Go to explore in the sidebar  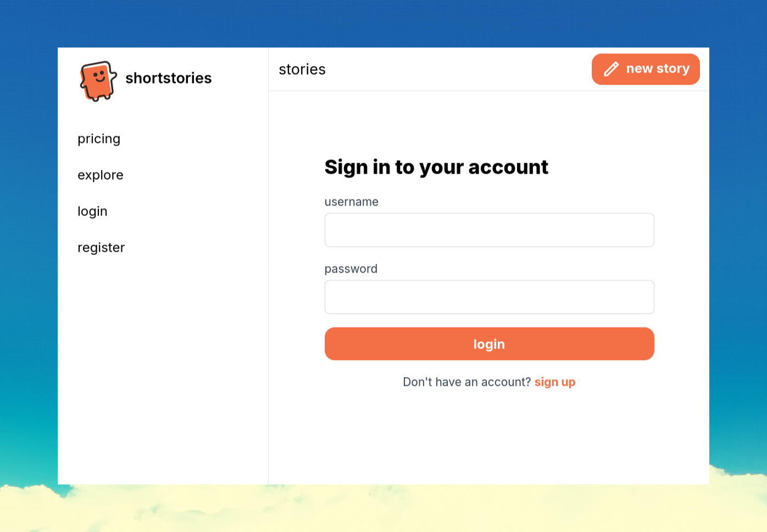[x=101, y=175]
